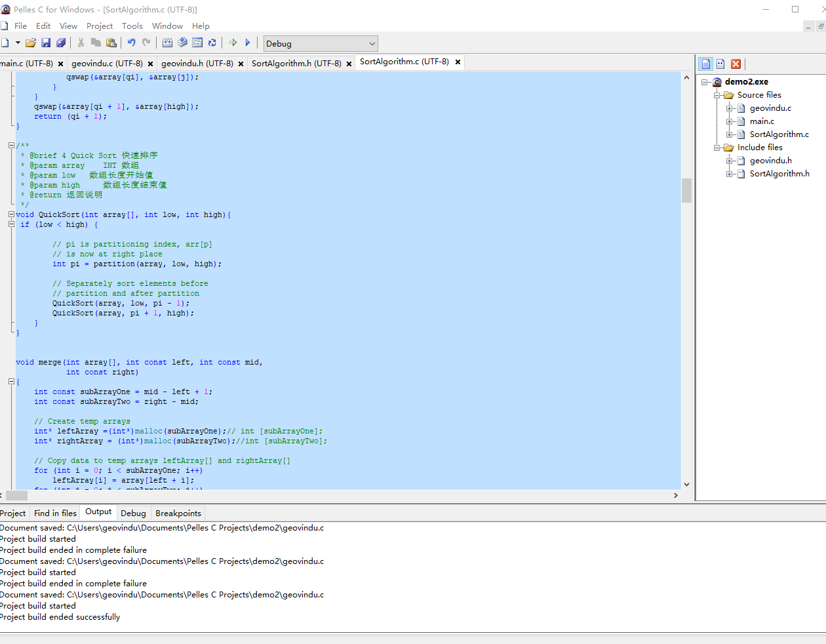This screenshot has width=826, height=644.
Task: Save the file with the floppy disk icon
Action: point(46,43)
